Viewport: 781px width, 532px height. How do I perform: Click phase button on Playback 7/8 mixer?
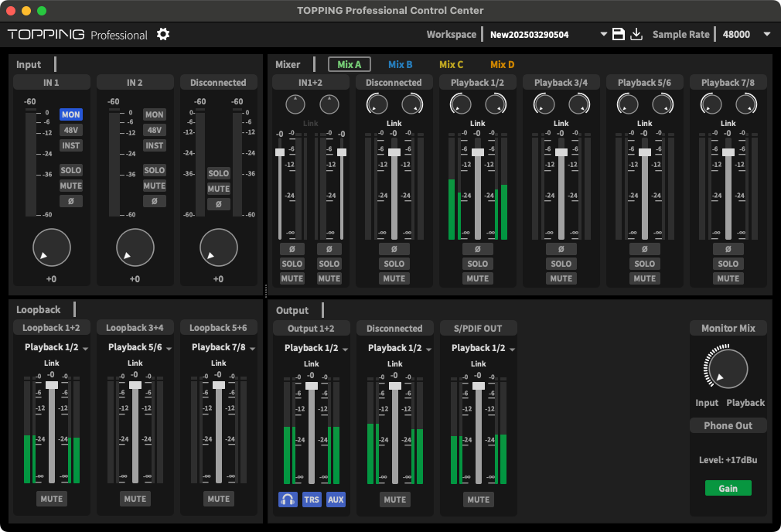coord(728,248)
